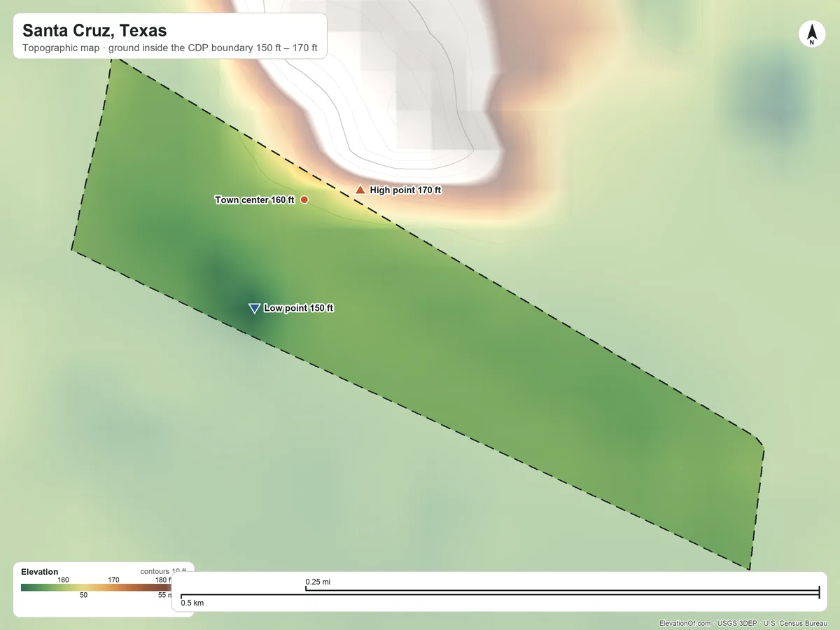Select the 'Santa Cruz, Texas' map title
This screenshot has width=840, height=630.
click(94, 31)
